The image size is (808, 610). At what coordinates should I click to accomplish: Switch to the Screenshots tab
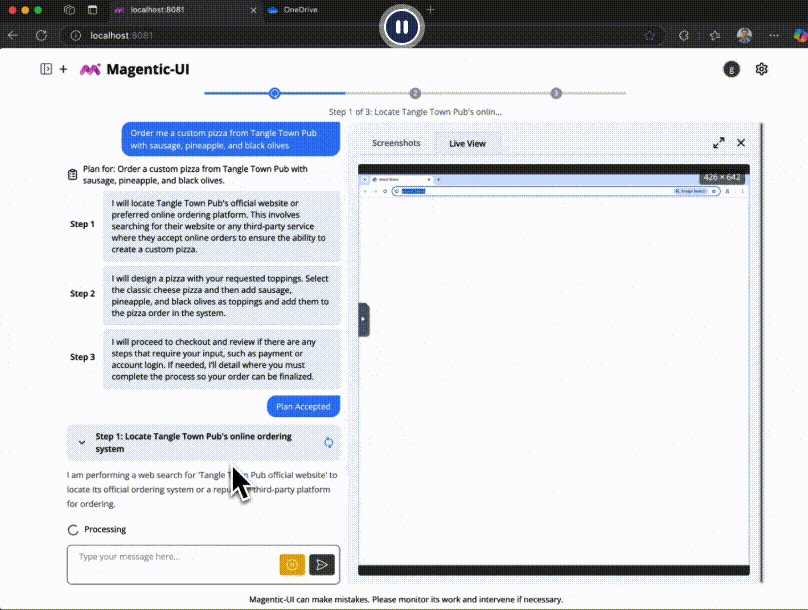[x=396, y=143]
